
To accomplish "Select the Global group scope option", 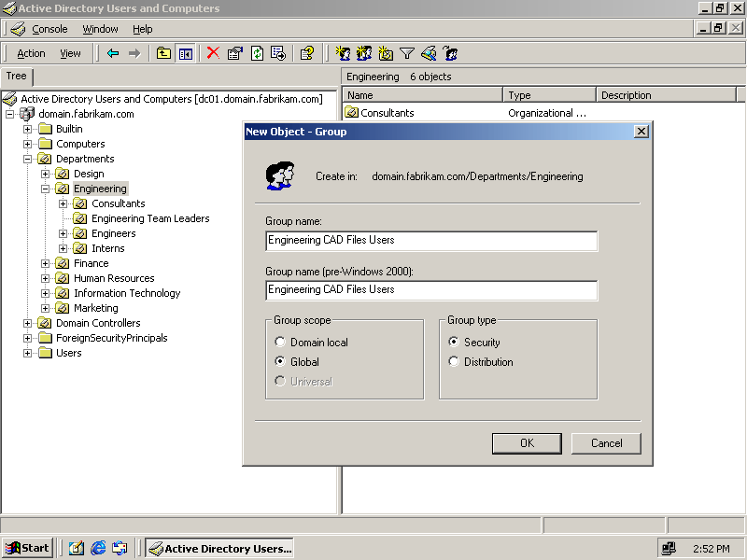I will click(x=280, y=362).
